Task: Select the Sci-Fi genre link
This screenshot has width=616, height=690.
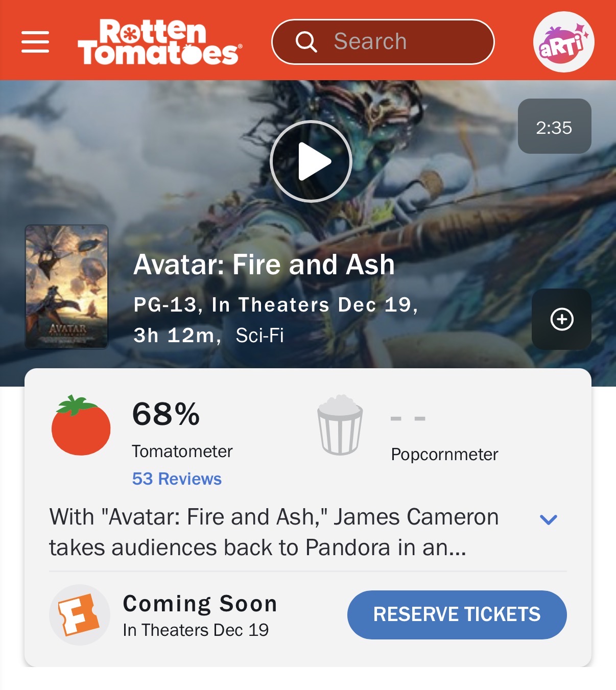Action: pos(259,336)
